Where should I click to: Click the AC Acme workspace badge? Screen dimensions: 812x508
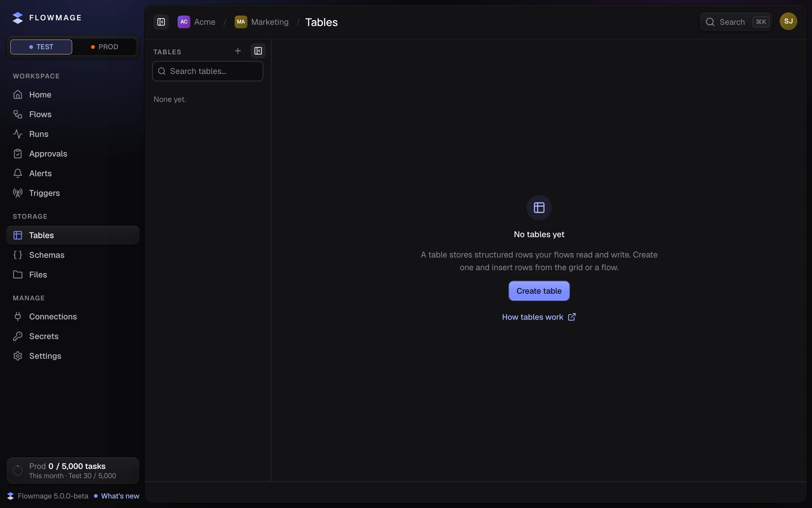(184, 22)
